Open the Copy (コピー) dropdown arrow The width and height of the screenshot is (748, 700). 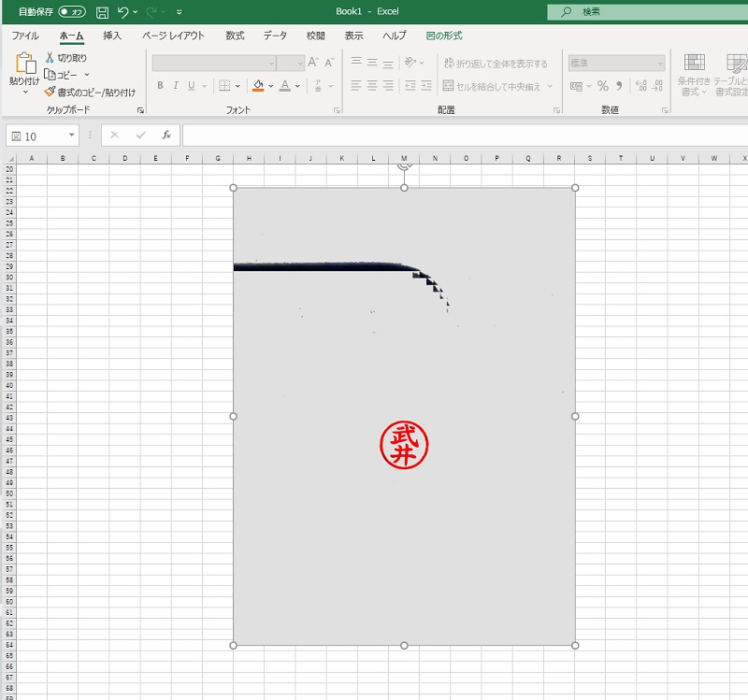87,75
